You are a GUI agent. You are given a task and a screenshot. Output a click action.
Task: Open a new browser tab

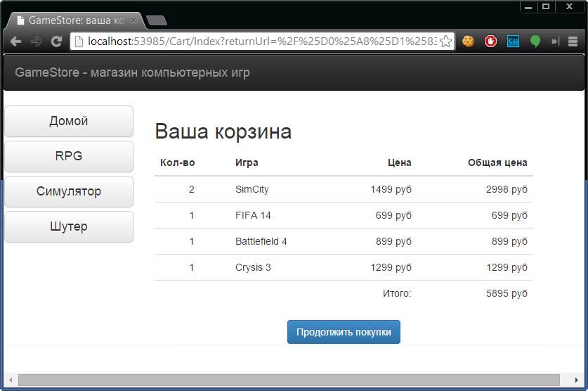[x=157, y=21]
